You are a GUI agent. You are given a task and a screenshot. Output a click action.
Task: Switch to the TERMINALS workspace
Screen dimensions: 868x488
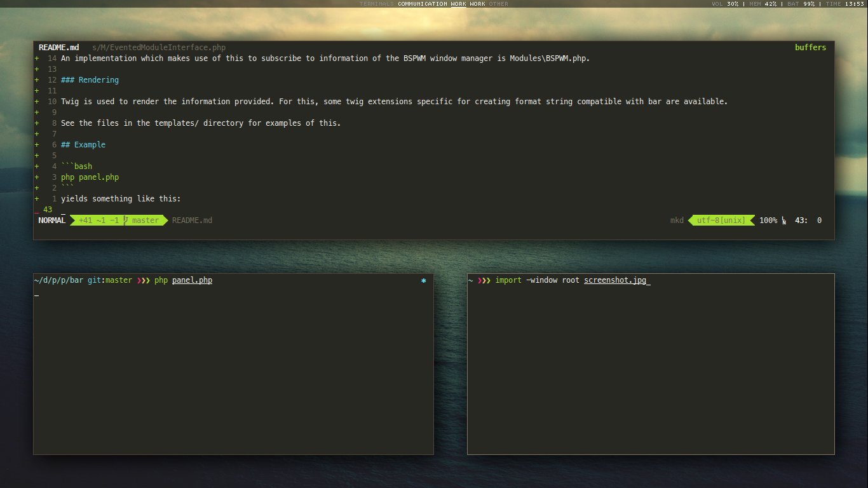click(x=377, y=4)
